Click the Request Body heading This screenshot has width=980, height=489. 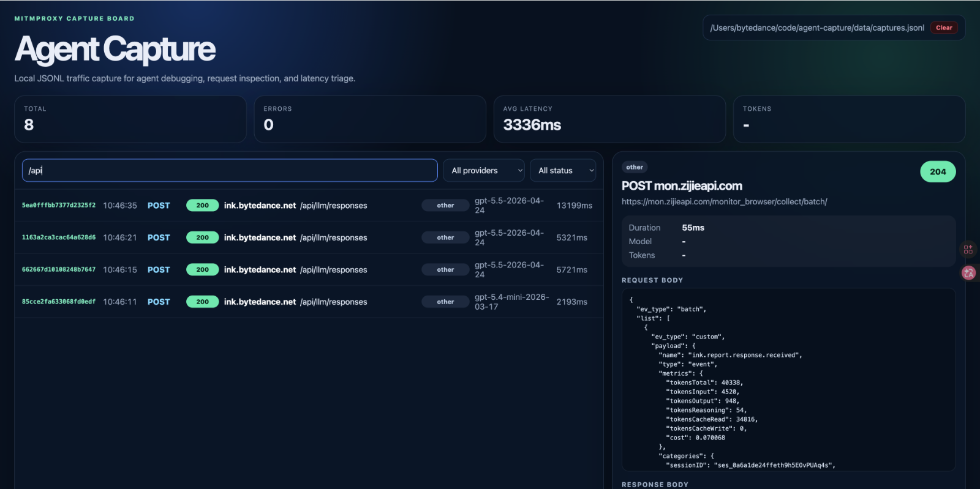tap(652, 280)
